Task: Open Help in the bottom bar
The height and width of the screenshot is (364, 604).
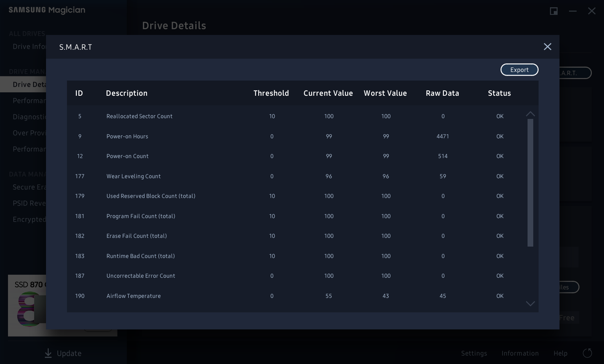Action: tap(560, 353)
